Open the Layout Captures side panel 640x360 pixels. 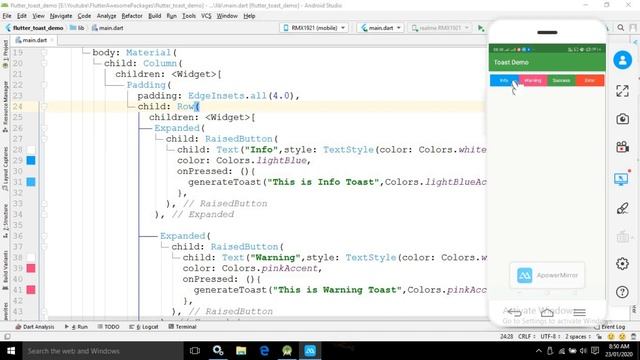[x=5, y=169]
